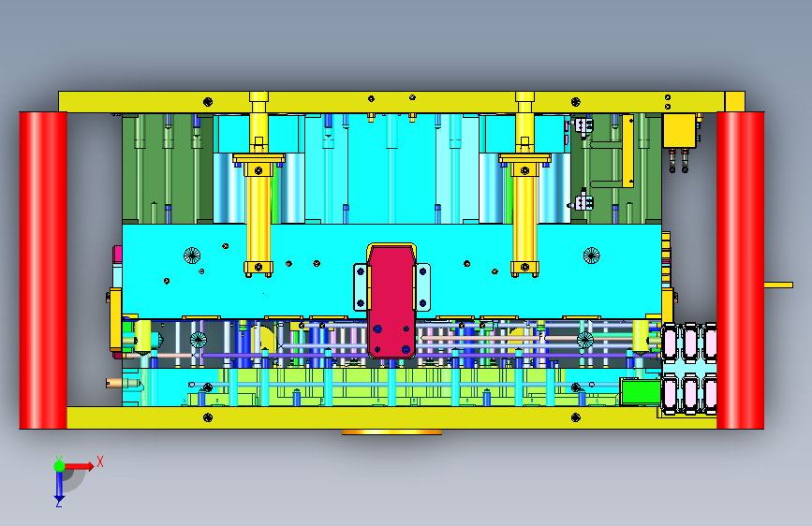Select the copper pipe fitting at lower left

(x=122, y=383)
